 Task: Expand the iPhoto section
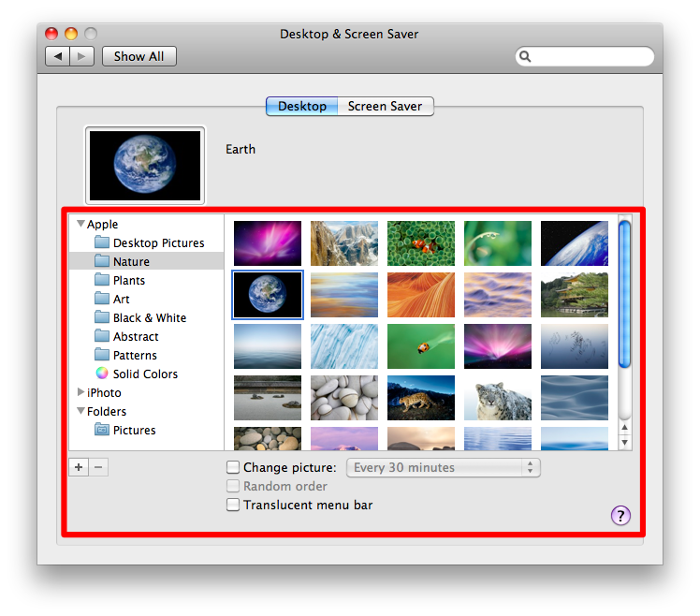(80, 392)
